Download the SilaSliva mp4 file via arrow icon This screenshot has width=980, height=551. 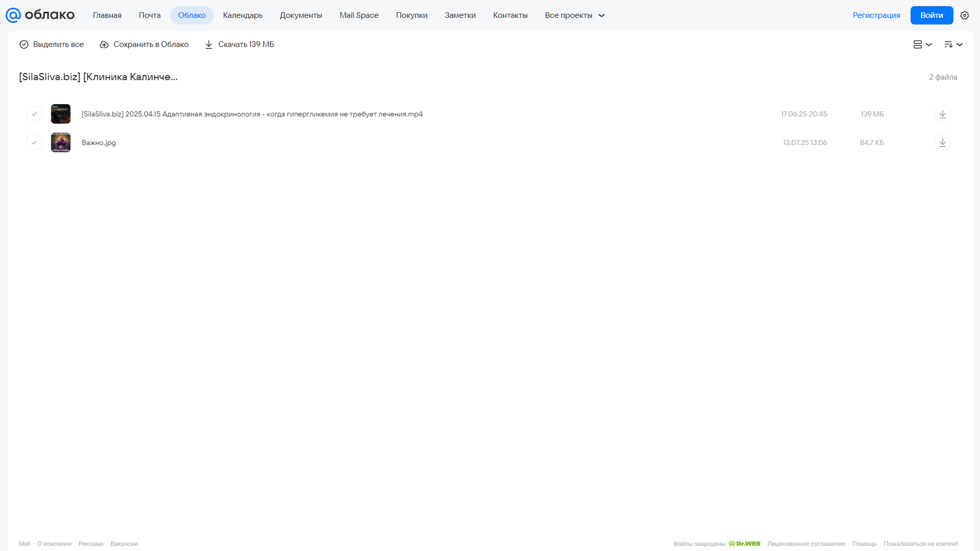[942, 114]
